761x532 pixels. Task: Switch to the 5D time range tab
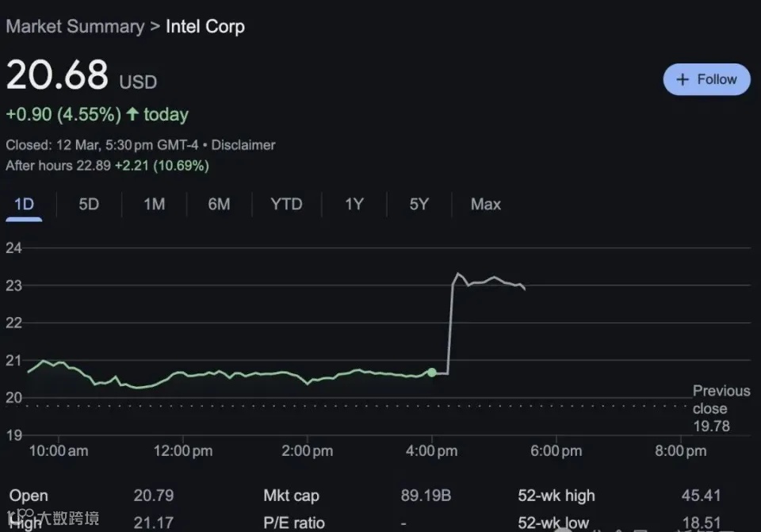pos(89,205)
